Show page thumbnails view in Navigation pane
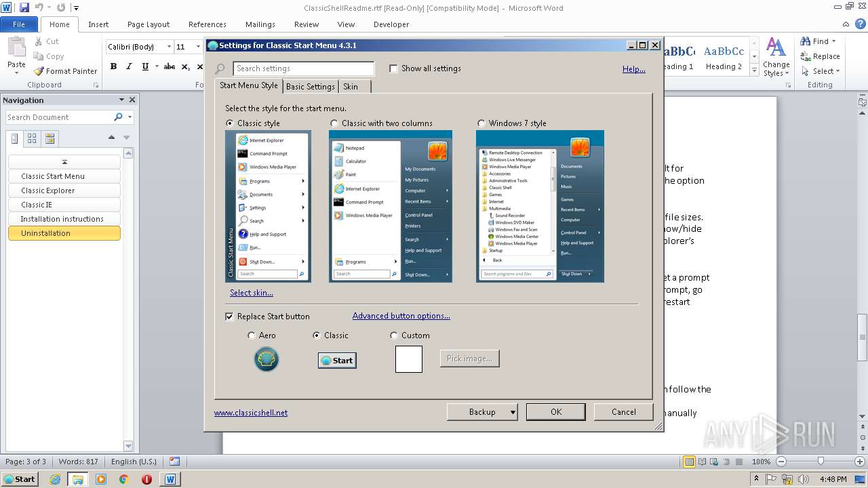 coord(32,138)
